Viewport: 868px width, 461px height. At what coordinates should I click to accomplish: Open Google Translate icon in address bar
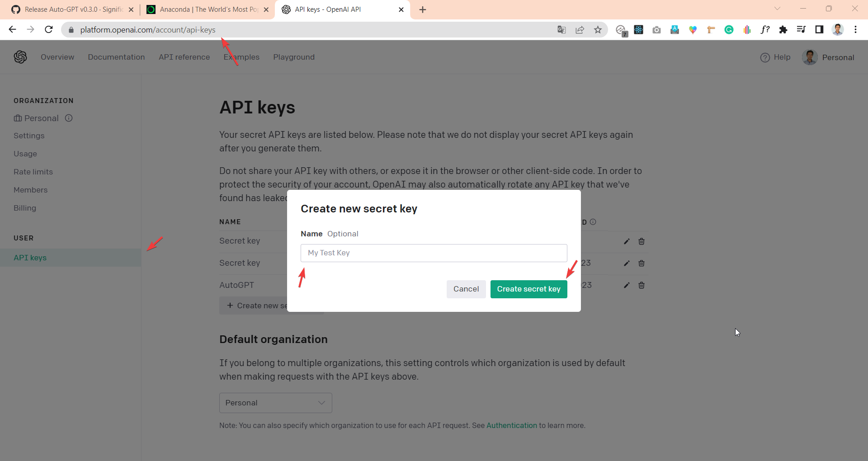pos(561,30)
